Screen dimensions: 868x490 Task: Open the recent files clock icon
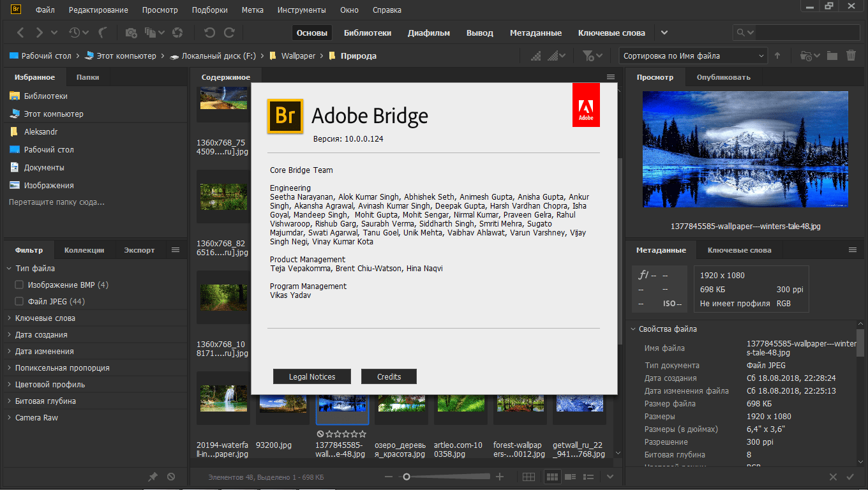[75, 33]
